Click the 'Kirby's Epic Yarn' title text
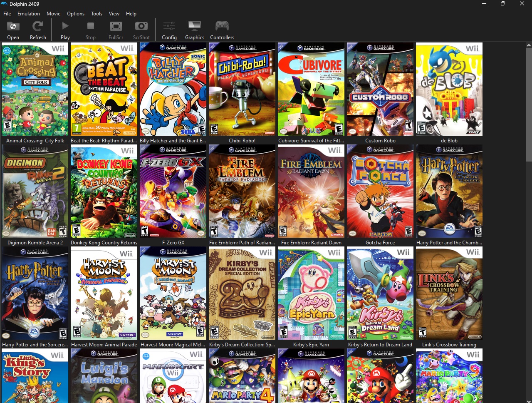This screenshot has width=532, height=403. coord(311,345)
